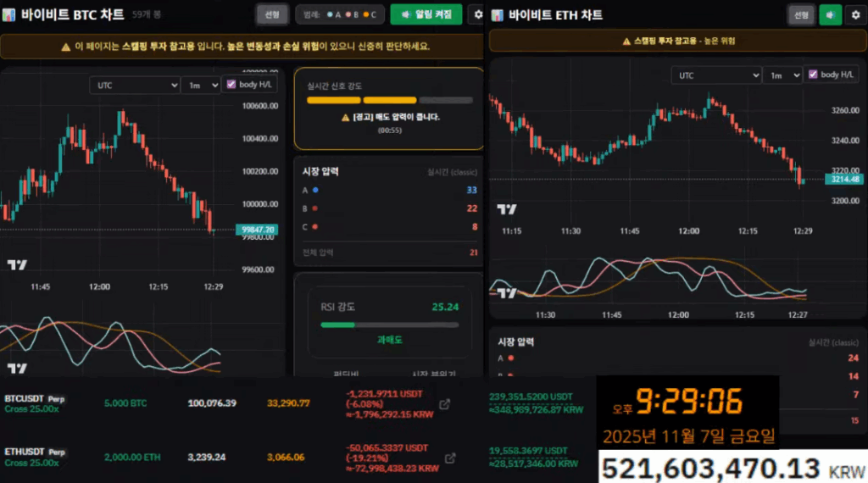Click the green speaker icon in ETH chart

click(831, 15)
